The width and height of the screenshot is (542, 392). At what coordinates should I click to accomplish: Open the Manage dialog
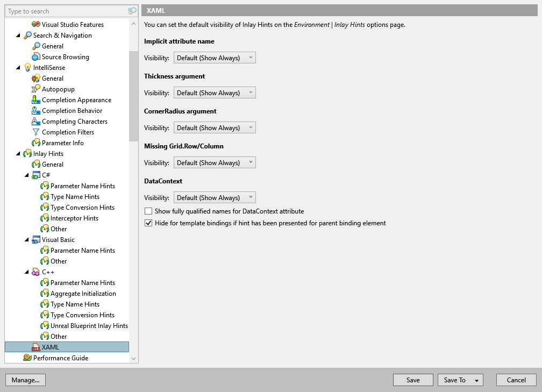click(25, 380)
